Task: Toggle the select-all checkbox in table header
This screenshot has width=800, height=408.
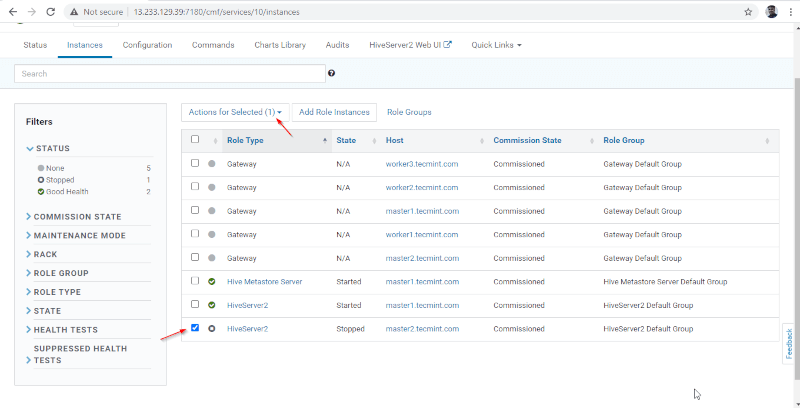Action: [195, 140]
